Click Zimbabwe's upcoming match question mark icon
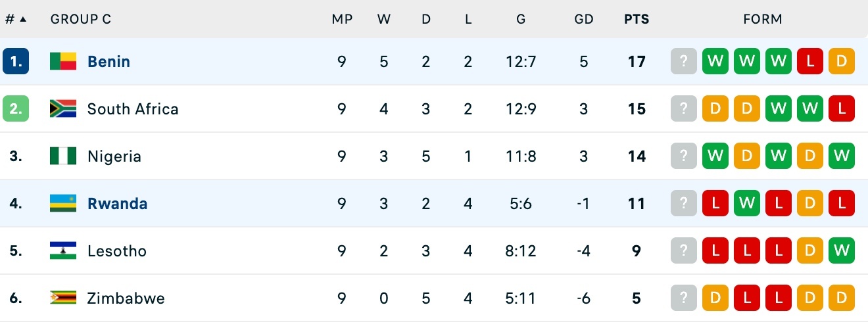Image resolution: width=868 pixels, height=330 pixels. click(684, 298)
